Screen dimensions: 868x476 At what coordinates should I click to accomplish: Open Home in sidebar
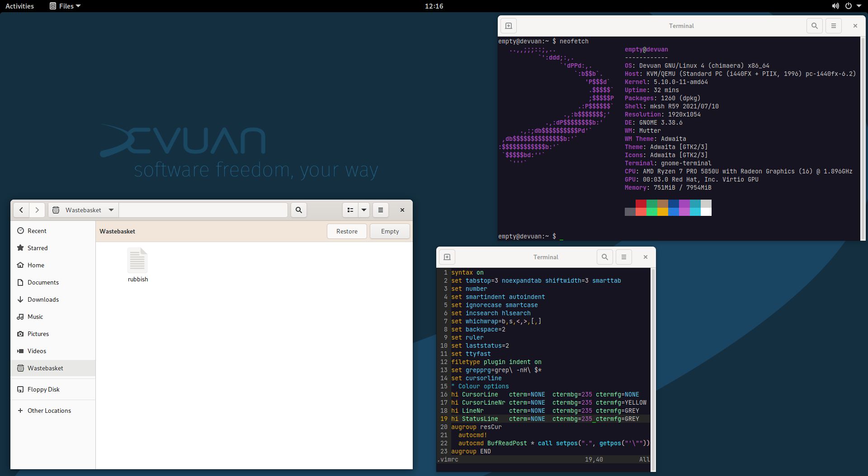(x=53, y=265)
